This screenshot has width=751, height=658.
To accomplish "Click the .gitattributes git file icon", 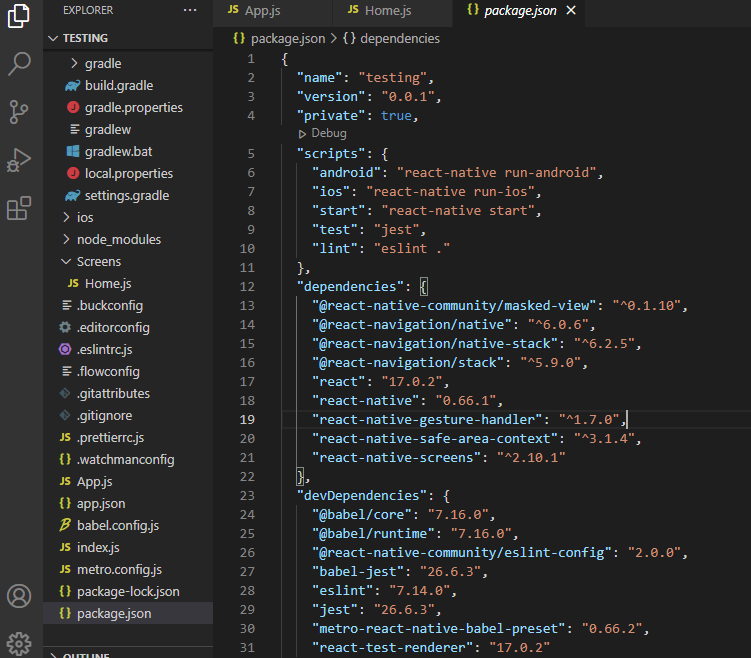I will click(x=65, y=393).
